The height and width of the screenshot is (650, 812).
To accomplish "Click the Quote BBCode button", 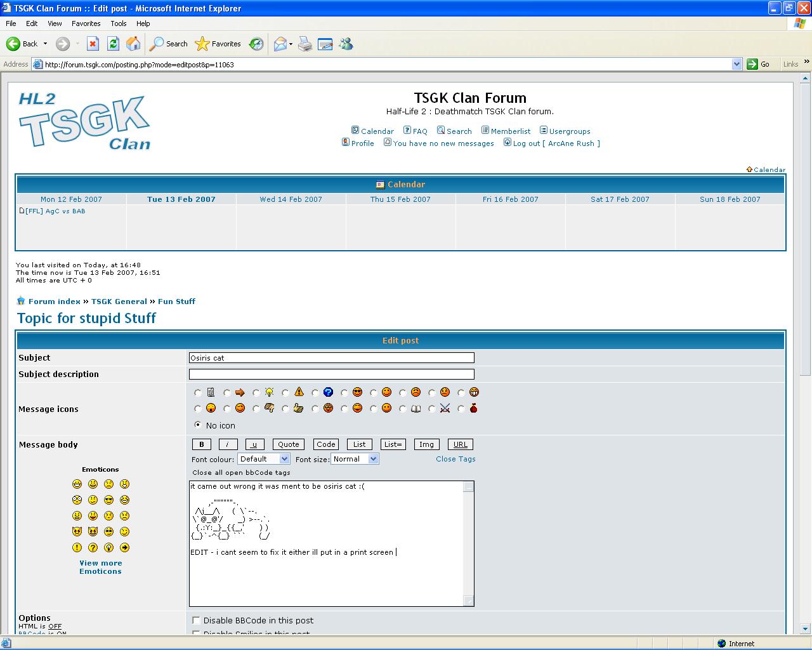I will pos(288,444).
